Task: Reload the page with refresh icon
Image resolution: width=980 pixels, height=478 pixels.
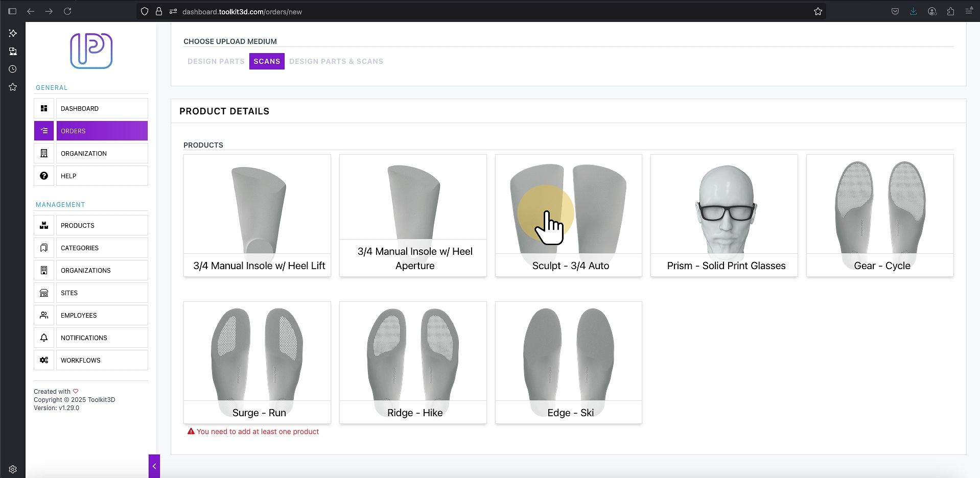Action: tap(67, 11)
